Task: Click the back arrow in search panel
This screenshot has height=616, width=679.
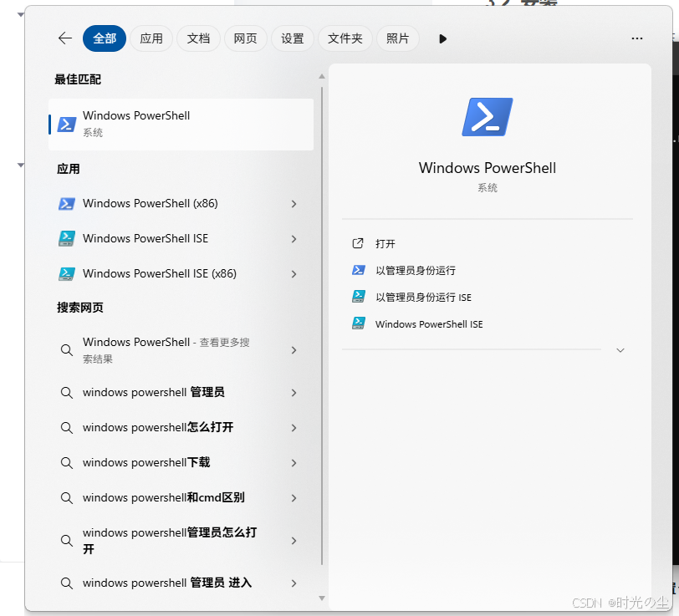Action: point(65,38)
